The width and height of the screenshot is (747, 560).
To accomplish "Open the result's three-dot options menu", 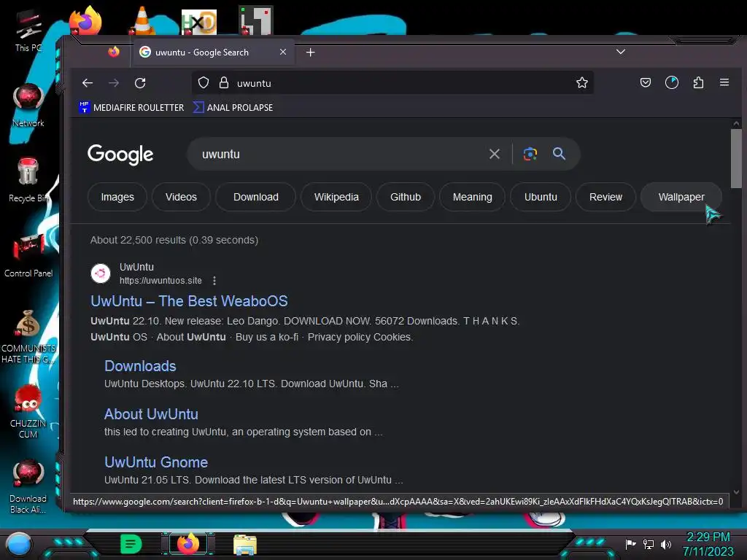I will tap(214, 281).
